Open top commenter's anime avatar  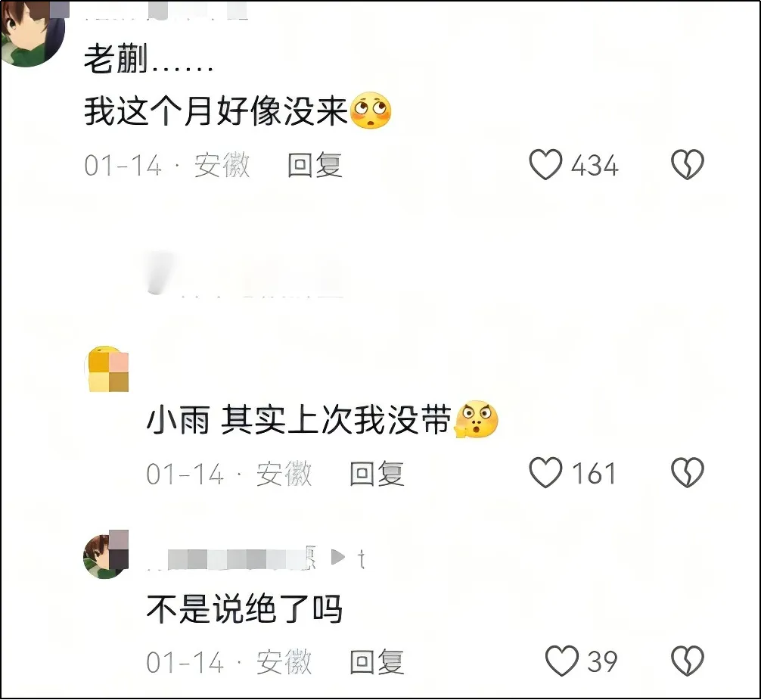tap(33, 33)
